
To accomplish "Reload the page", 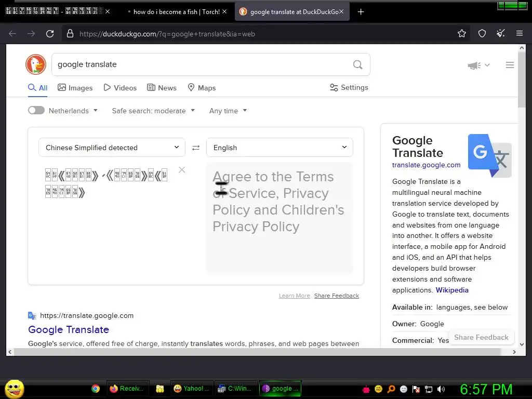I will (x=50, y=34).
